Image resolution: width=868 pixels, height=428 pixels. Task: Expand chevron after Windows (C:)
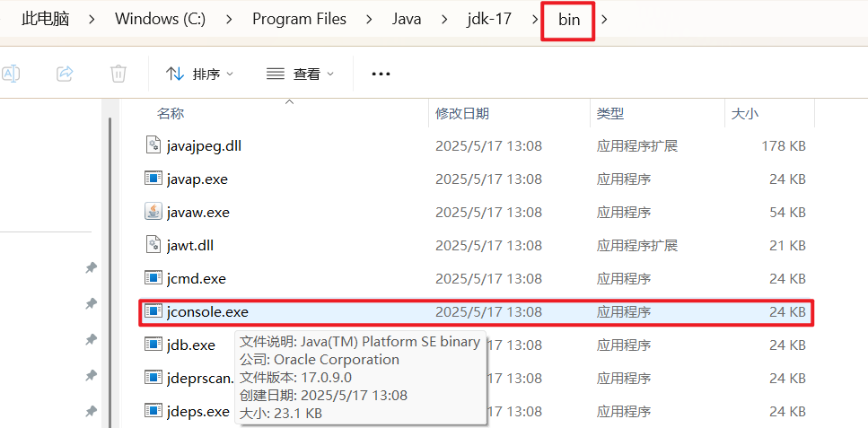click(x=229, y=20)
